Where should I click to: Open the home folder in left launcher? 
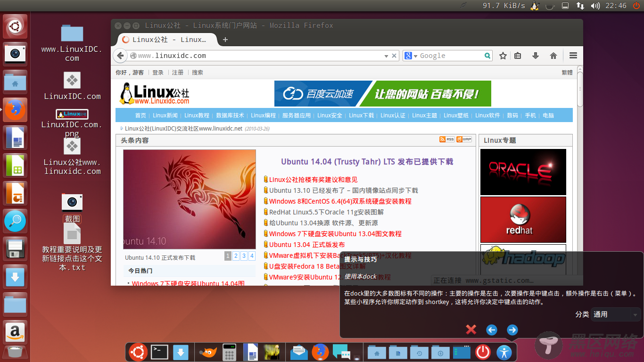(16, 82)
